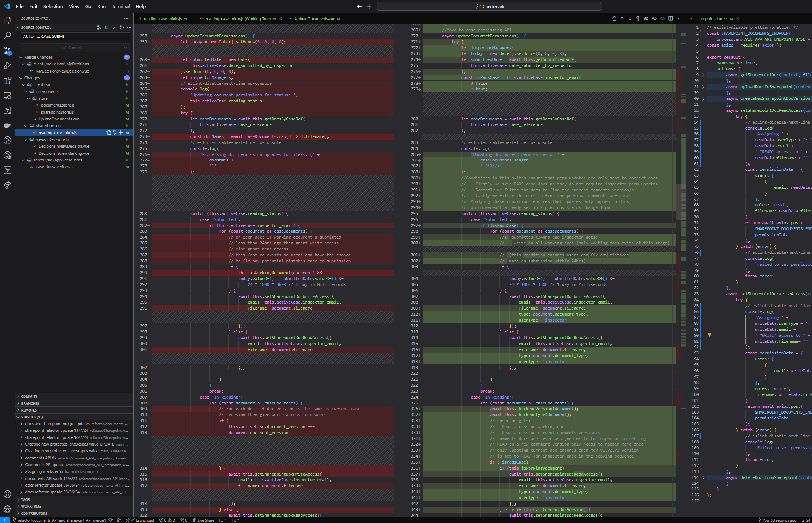Open Run and Debug view
This screenshot has width=812, height=523.
coord(7,65)
